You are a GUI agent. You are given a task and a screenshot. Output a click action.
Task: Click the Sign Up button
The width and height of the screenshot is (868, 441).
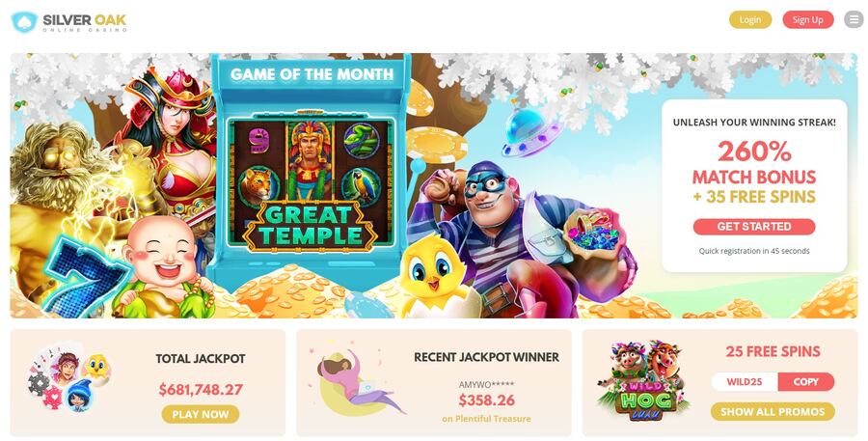click(807, 19)
